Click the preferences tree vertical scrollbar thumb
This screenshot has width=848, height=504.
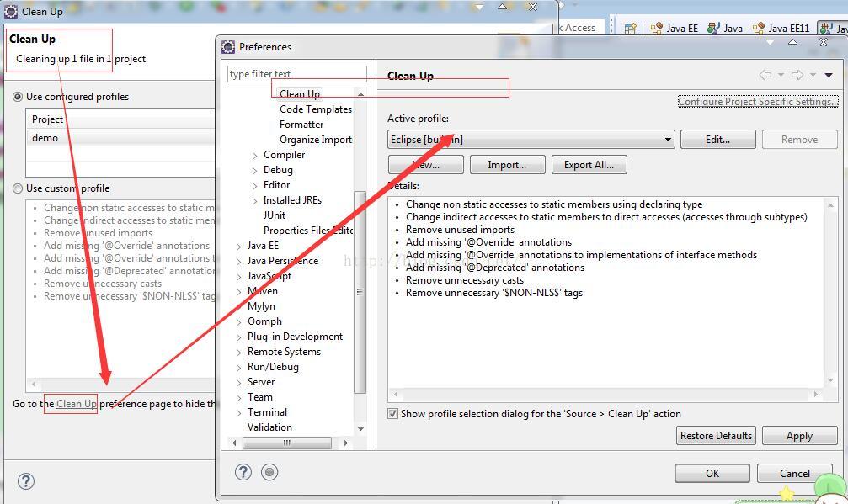tap(360, 292)
